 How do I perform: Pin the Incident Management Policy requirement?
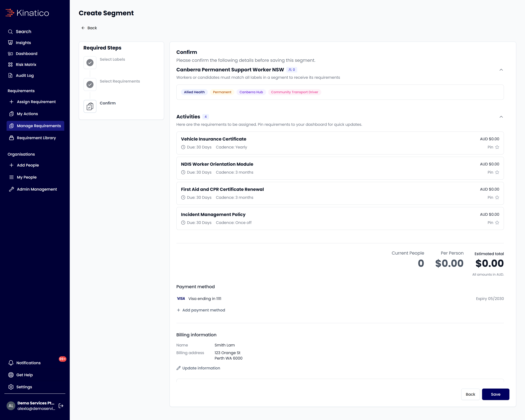pos(493,223)
